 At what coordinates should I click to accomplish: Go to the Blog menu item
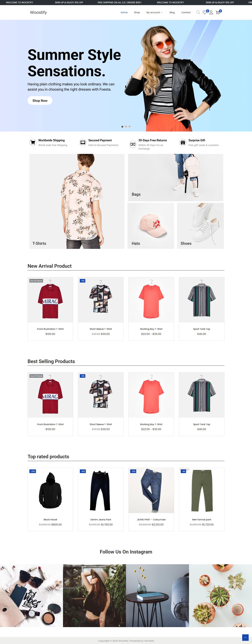click(x=172, y=12)
